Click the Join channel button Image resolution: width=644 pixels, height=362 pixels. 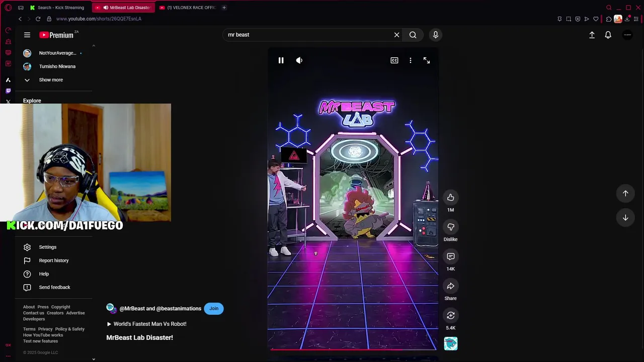click(x=214, y=309)
